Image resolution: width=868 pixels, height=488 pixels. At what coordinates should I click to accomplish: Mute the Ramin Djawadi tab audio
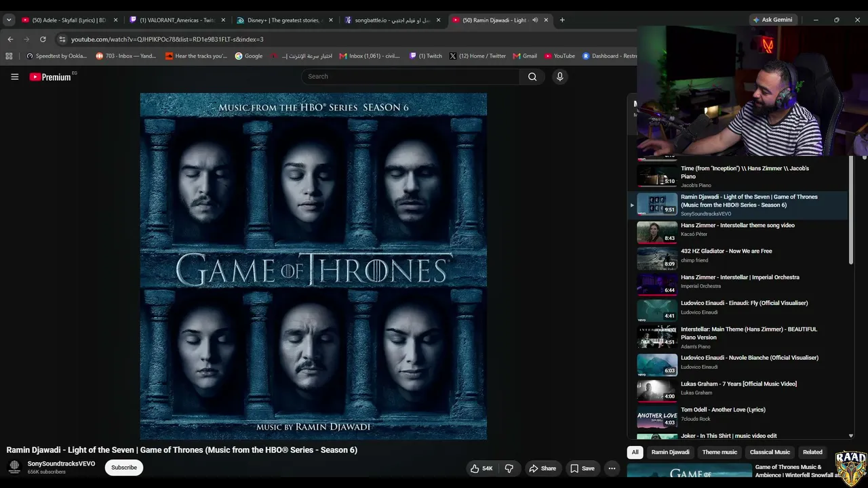535,20
